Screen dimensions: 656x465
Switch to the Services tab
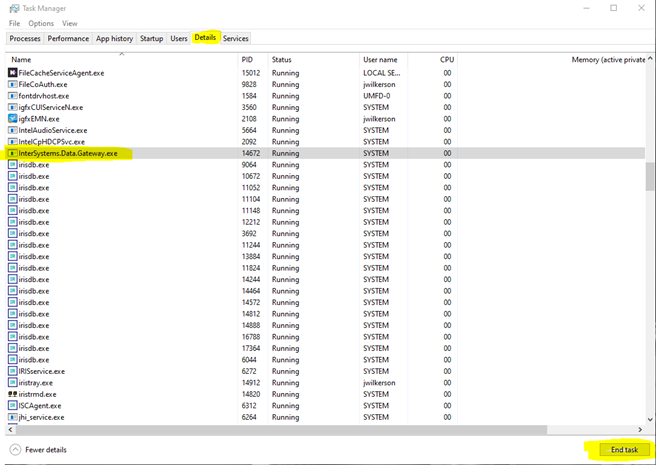pos(236,38)
